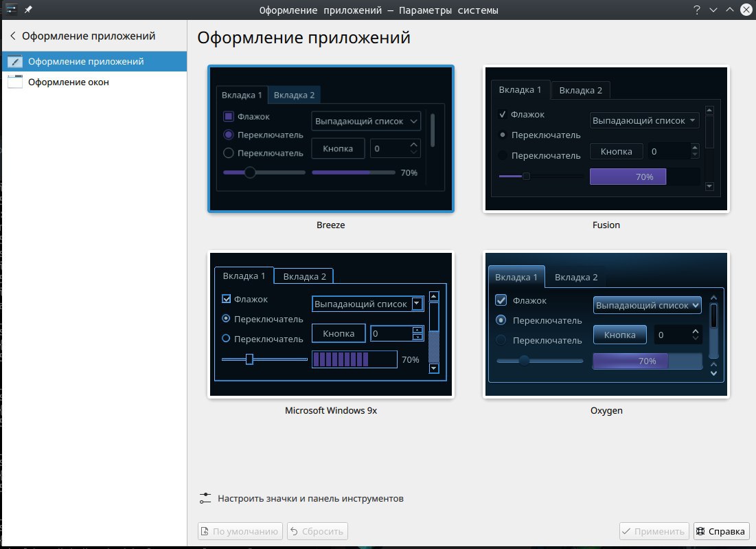Click Кнопка in Oxygen preview

pyautogui.click(x=619, y=335)
